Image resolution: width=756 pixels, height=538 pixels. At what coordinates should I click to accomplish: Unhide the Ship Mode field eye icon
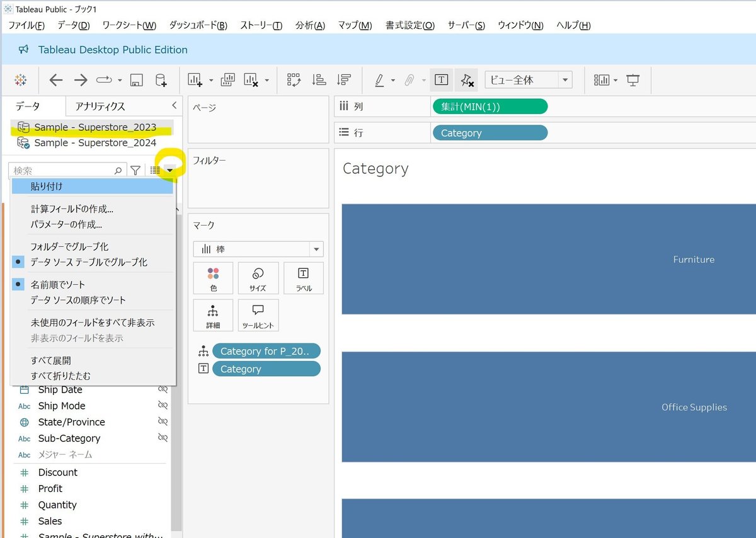point(163,406)
